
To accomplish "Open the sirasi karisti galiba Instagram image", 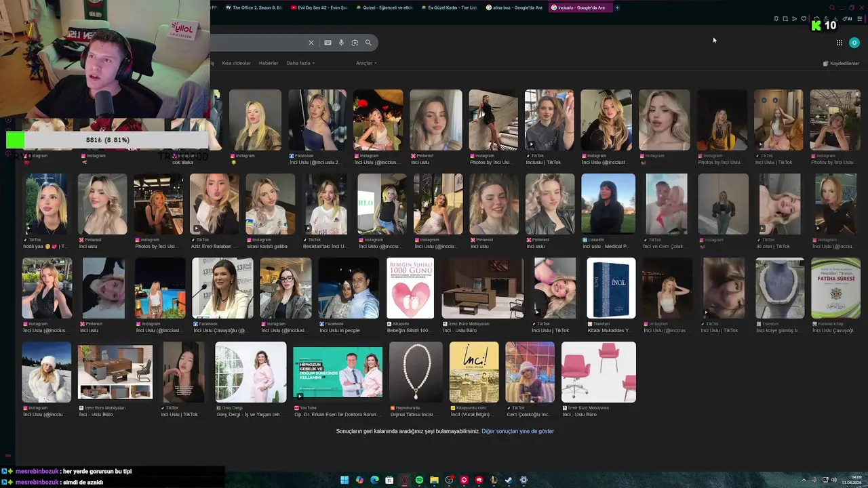I will click(x=271, y=204).
